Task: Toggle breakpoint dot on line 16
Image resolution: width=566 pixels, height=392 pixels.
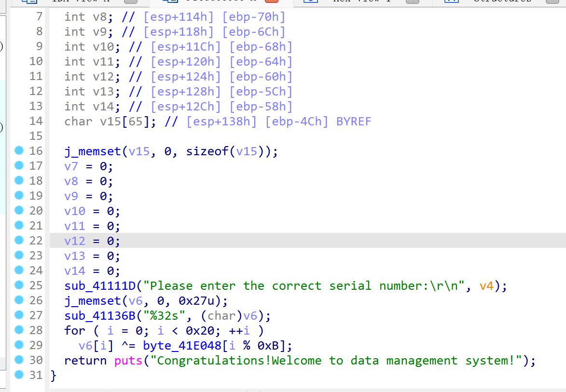Action: coord(19,151)
